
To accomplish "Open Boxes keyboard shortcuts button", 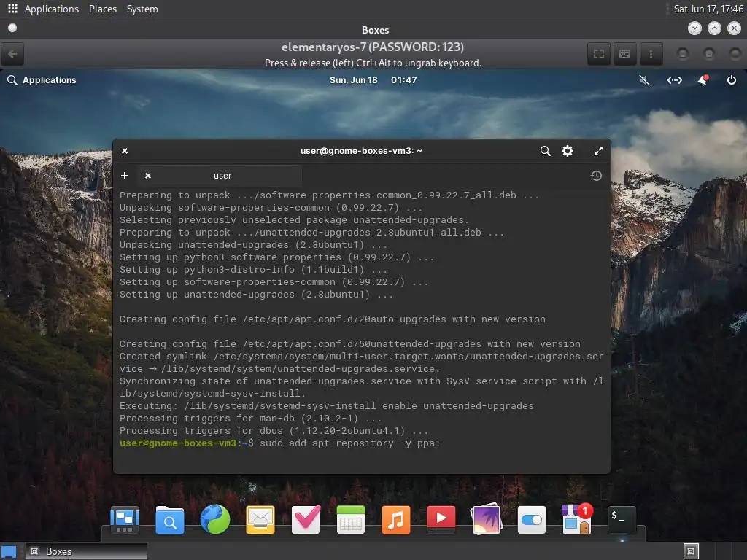I will (x=624, y=54).
